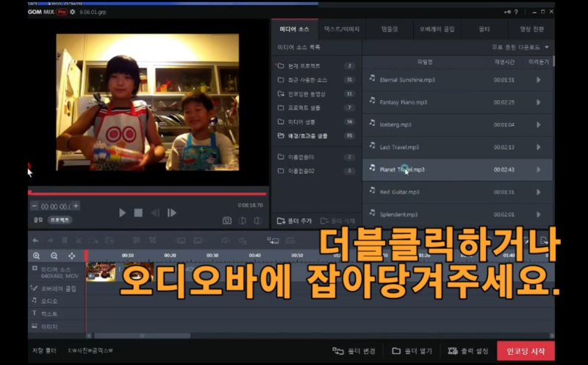Open the help question mark
This screenshot has width=588, height=365.
tap(516, 12)
